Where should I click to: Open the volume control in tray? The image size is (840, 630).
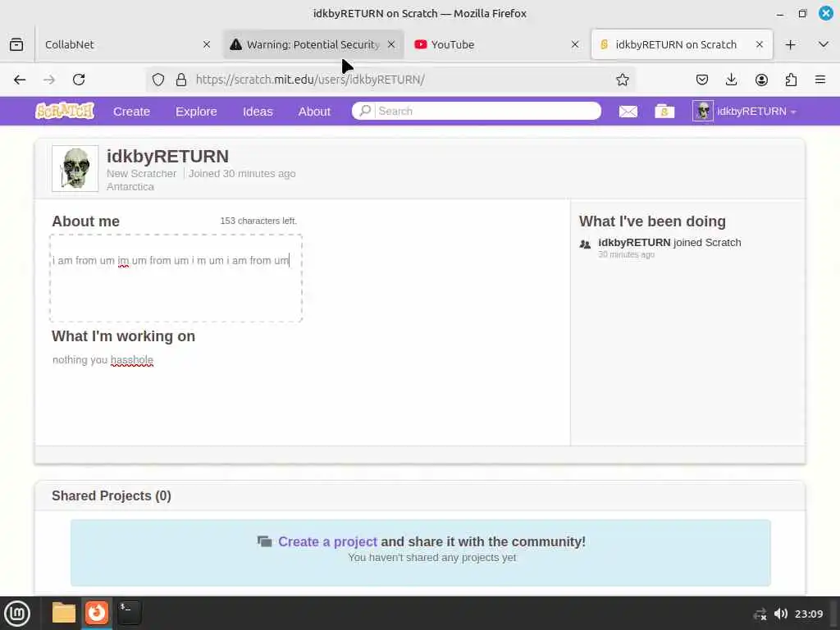click(x=781, y=614)
